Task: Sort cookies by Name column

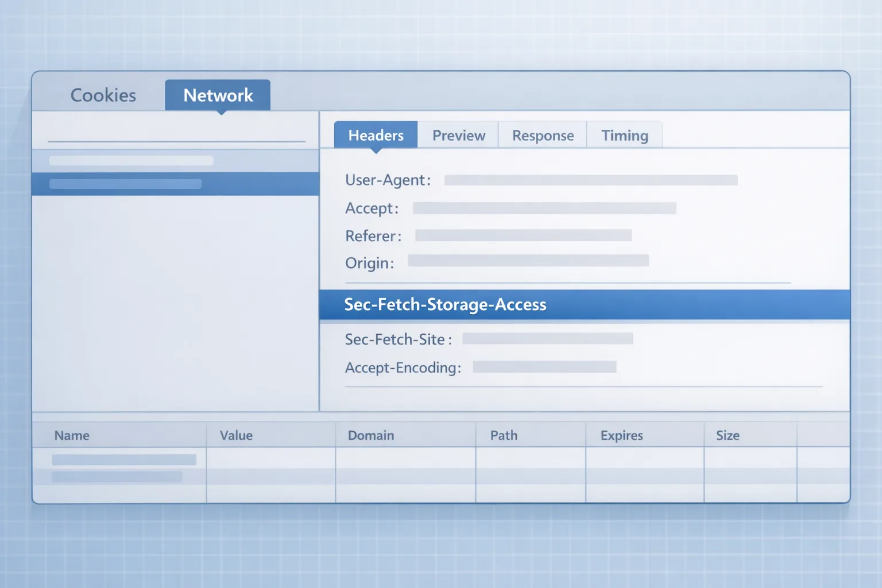Action: tap(72, 435)
